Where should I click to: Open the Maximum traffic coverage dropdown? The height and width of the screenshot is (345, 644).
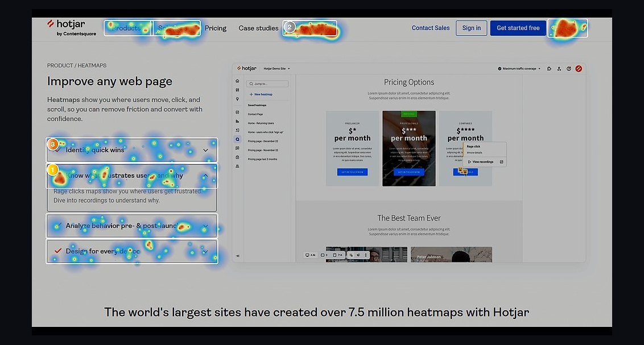coord(519,69)
